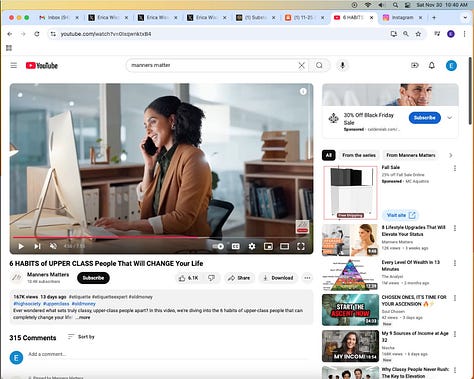Open the Chrome apps grid shortcut
Image resolution: width=474 pixels, height=379 pixels.
(x=9, y=48)
